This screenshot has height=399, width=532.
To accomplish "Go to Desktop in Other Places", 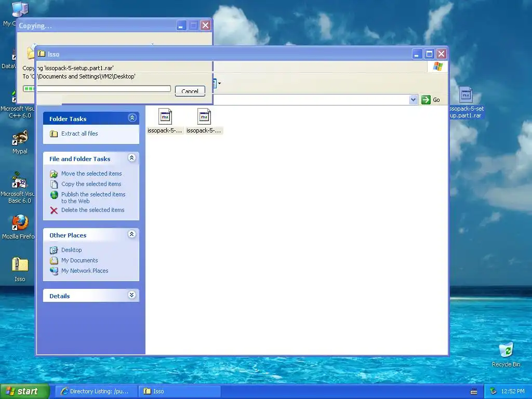I will click(71, 250).
